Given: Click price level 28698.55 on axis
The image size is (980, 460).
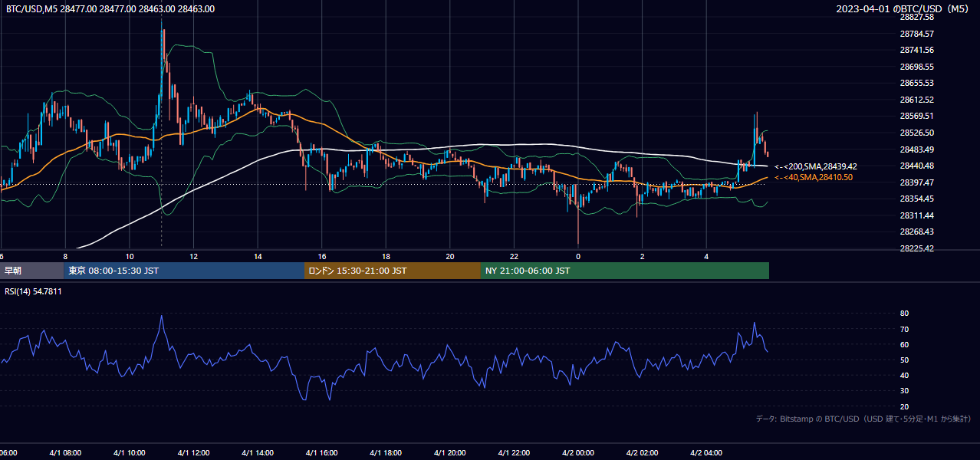Looking at the screenshot, I should (916, 67).
